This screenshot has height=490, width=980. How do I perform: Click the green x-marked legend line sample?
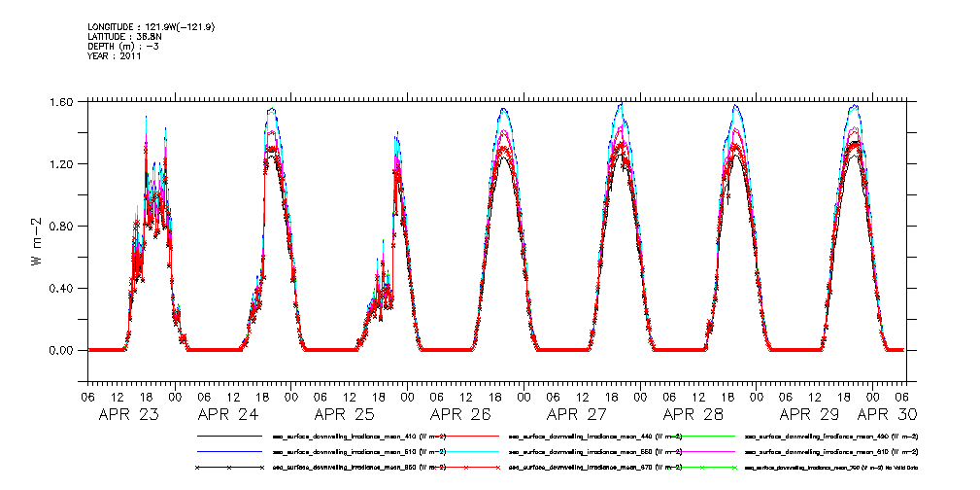[x=702, y=468]
